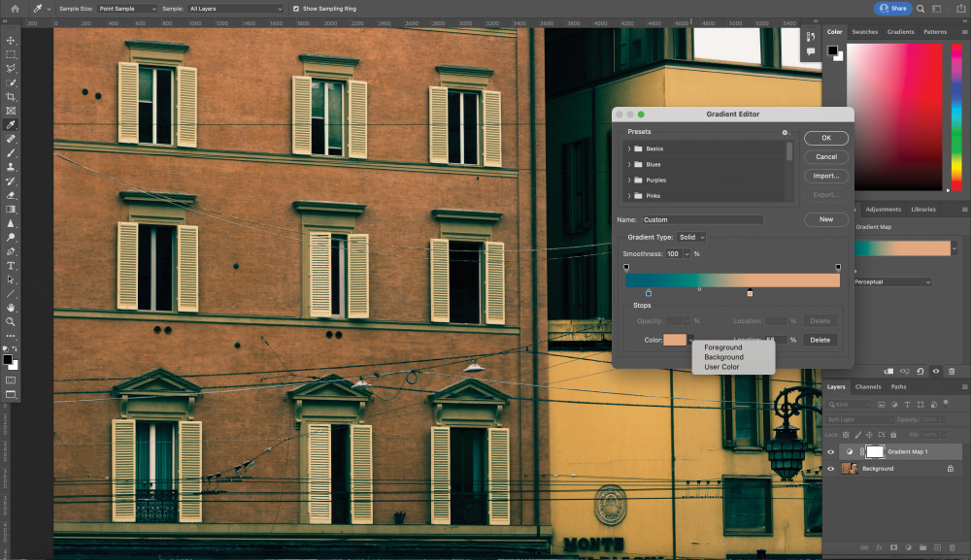Image resolution: width=971 pixels, height=560 pixels.
Task: Select the Move tool
Action: pos(11,40)
